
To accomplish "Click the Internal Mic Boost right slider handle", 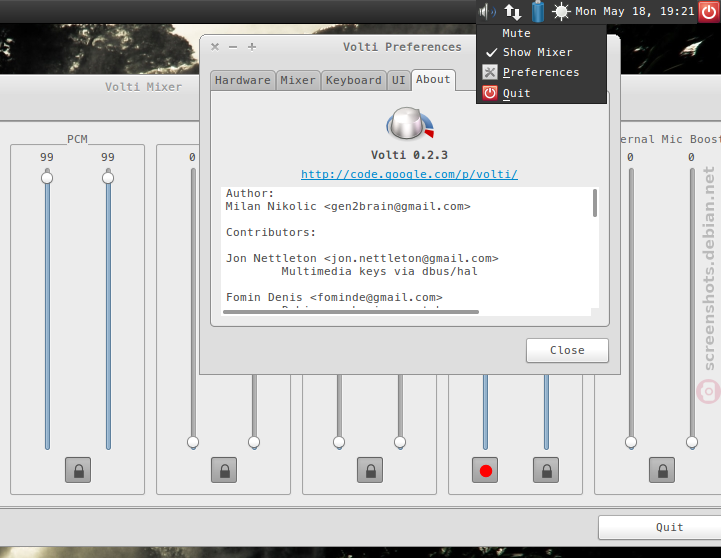I will (x=692, y=442).
